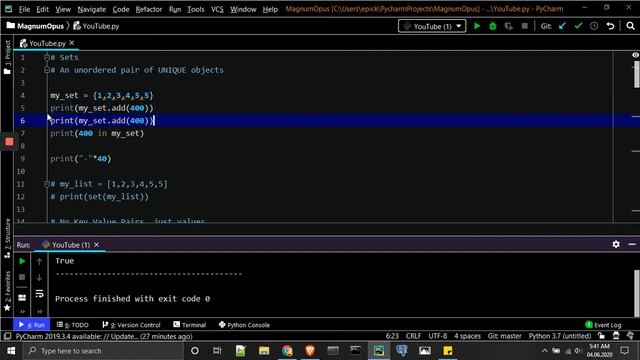This screenshot has height=360, width=640.
Task: Open the Favorites tool window sidebar tab
Action: pos(7,291)
